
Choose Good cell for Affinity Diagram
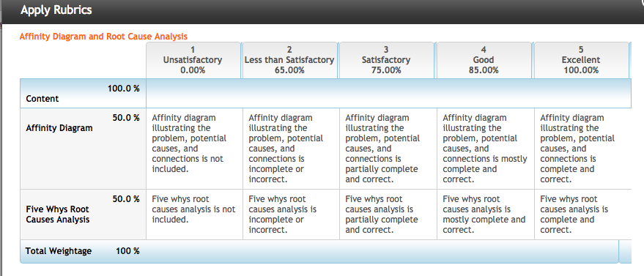click(486, 149)
